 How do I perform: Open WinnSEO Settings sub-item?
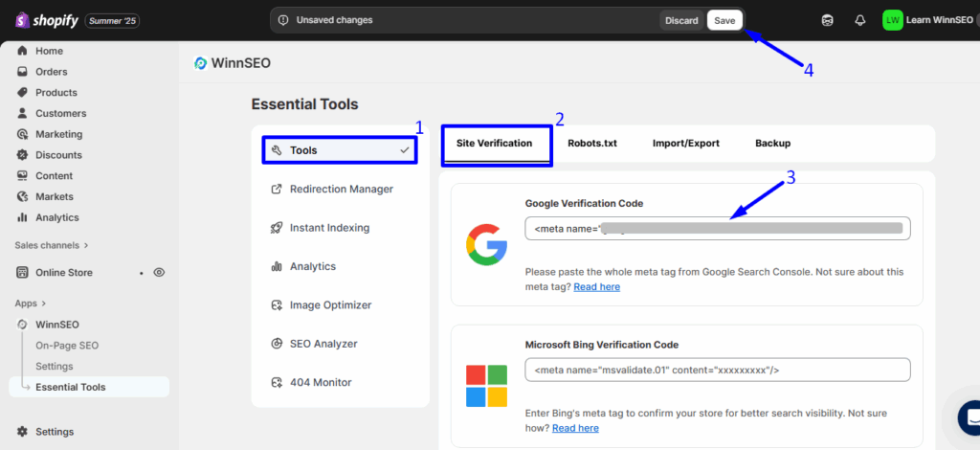(x=55, y=367)
